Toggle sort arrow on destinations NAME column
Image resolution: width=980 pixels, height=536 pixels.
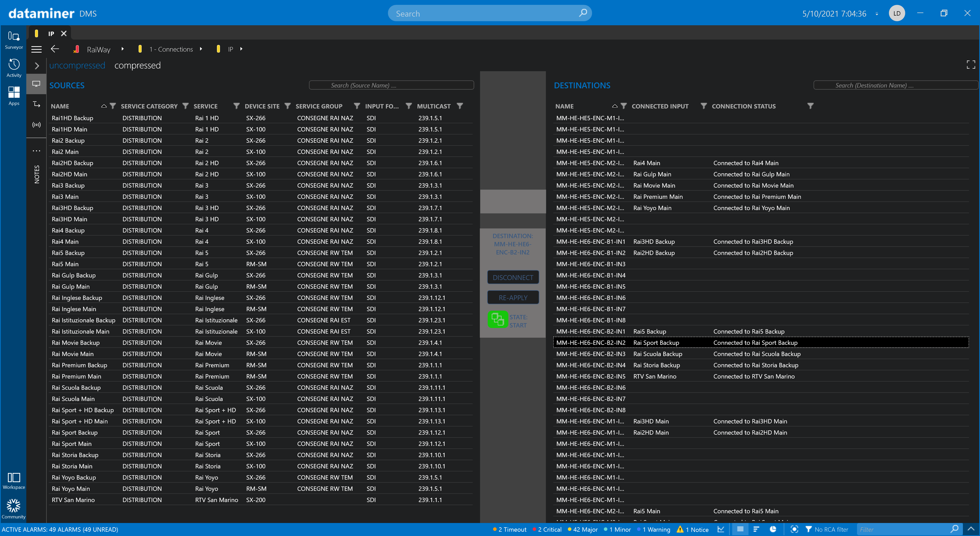tap(615, 106)
